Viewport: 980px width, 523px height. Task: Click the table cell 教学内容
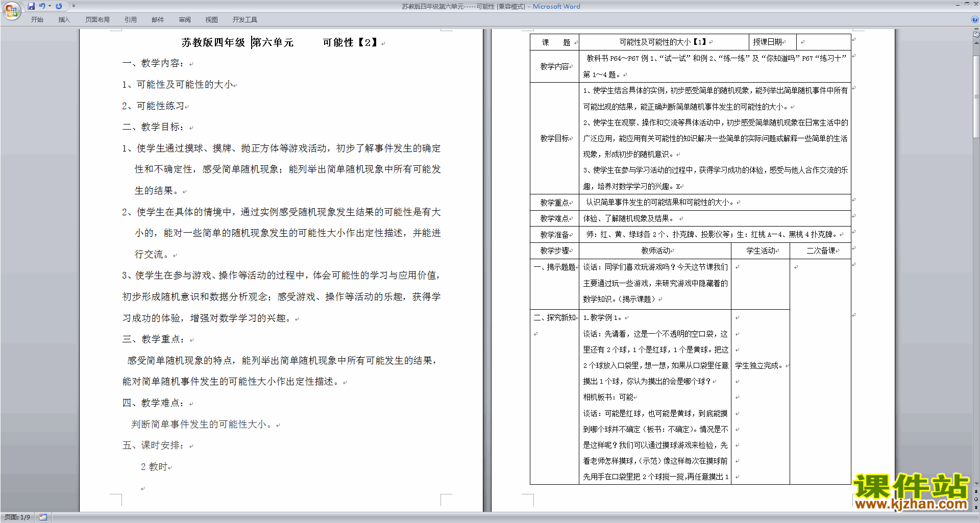(x=554, y=66)
